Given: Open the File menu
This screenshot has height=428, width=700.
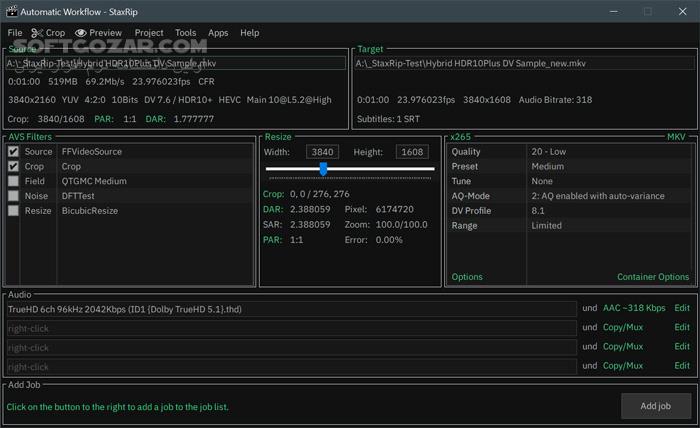Looking at the screenshot, I should (x=15, y=33).
